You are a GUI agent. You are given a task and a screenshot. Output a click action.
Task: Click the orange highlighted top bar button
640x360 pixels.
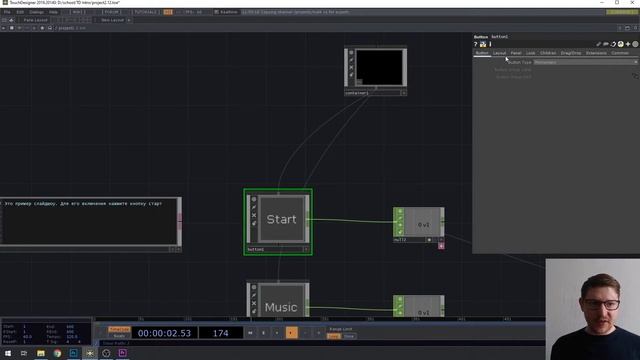pyautogui.click(x=168, y=12)
